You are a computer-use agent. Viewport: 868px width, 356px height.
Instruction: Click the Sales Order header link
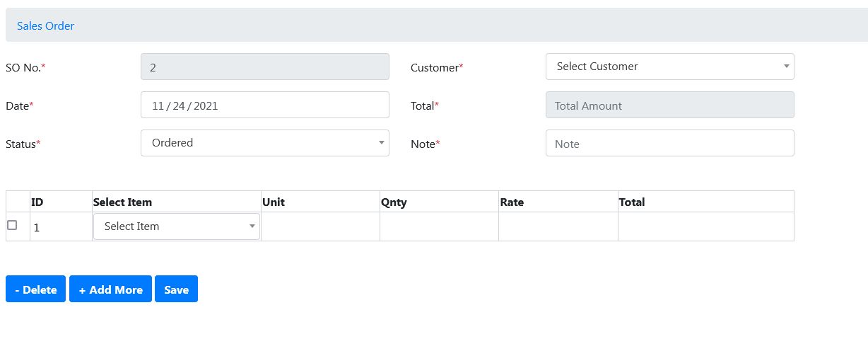45,25
